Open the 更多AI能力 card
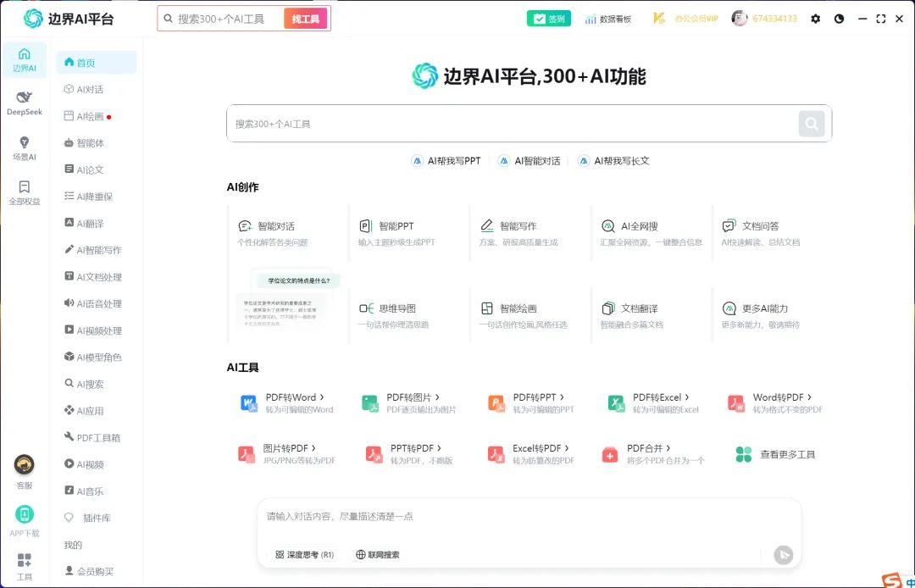The height and width of the screenshot is (588, 915). point(772,315)
